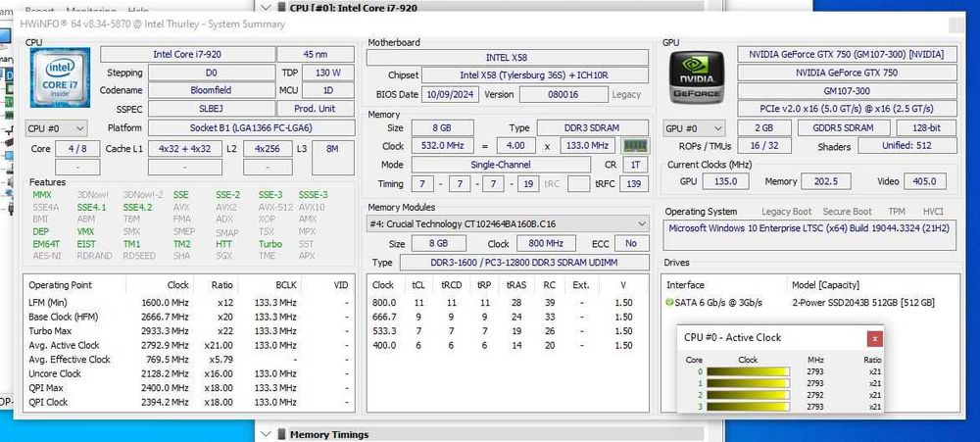
Task: Click the GM107-300 GPU codename field
Action: click(x=847, y=91)
